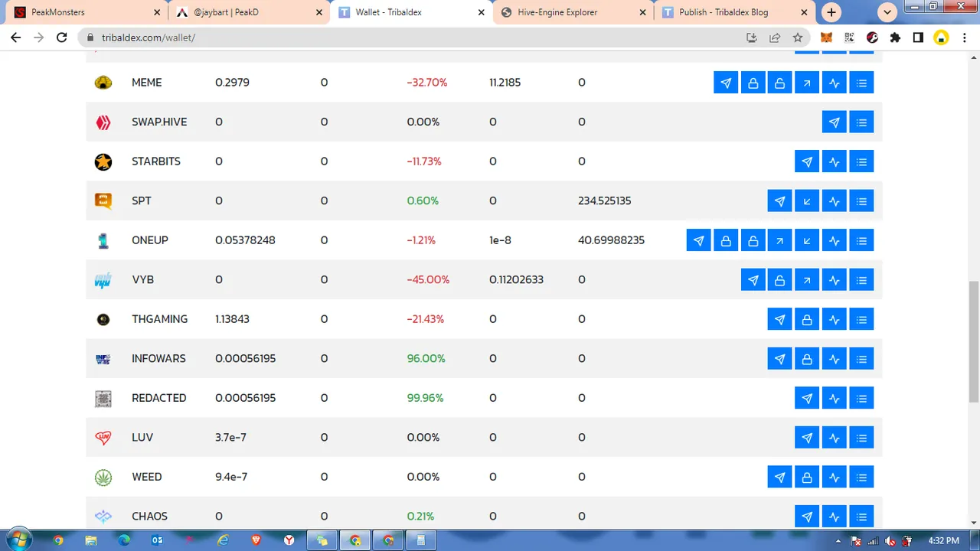This screenshot has height=551, width=980.
Task: Open the history list icon for MEME
Action: coord(861,83)
